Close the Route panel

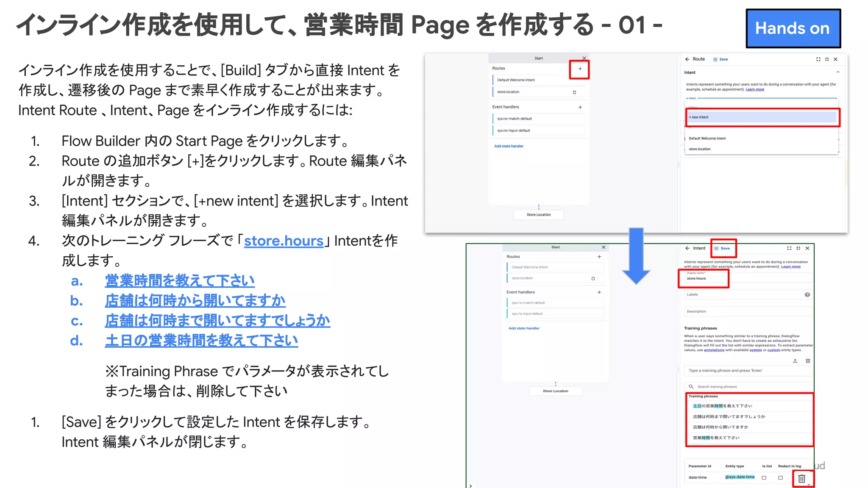836,59
